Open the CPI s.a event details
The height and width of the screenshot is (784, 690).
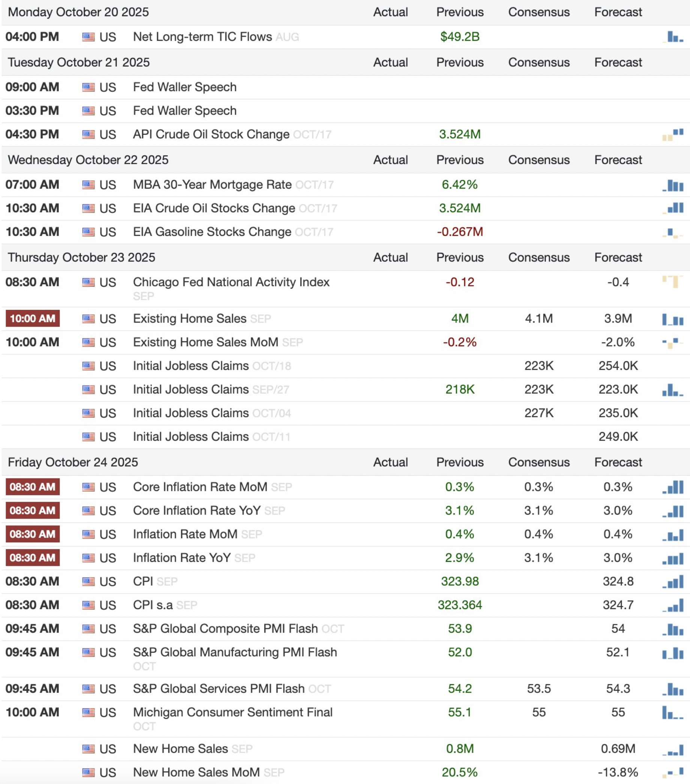coord(153,605)
